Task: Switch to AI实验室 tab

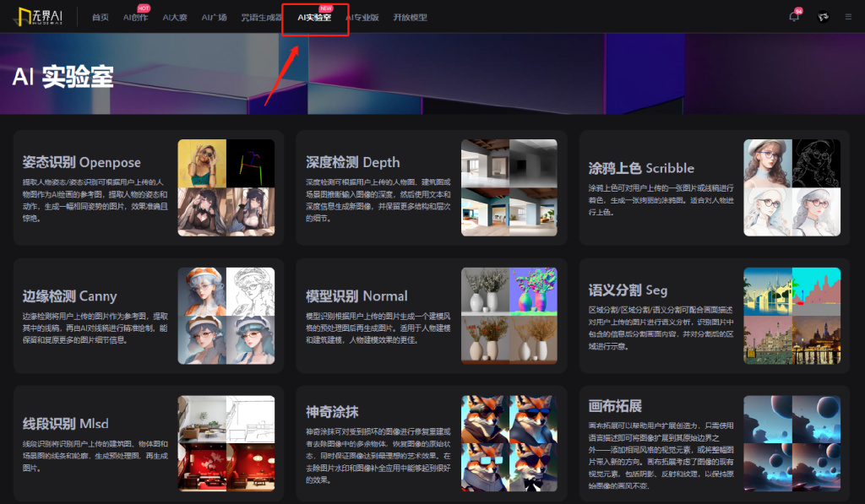Action: pyautogui.click(x=314, y=18)
